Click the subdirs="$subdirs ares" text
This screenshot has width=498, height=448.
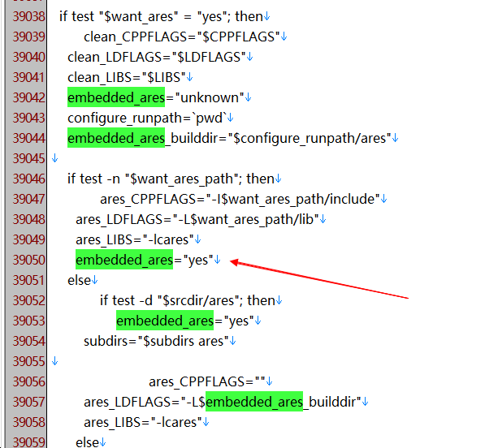[x=154, y=341]
